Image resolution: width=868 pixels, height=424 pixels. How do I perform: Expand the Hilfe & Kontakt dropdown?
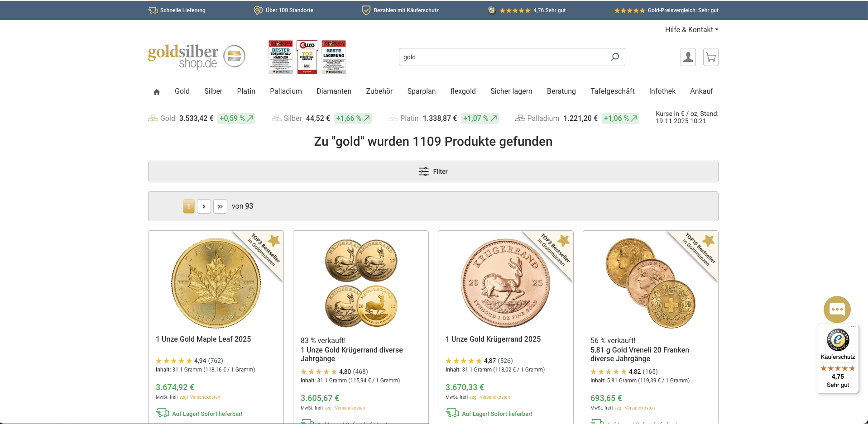click(x=691, y=29)
